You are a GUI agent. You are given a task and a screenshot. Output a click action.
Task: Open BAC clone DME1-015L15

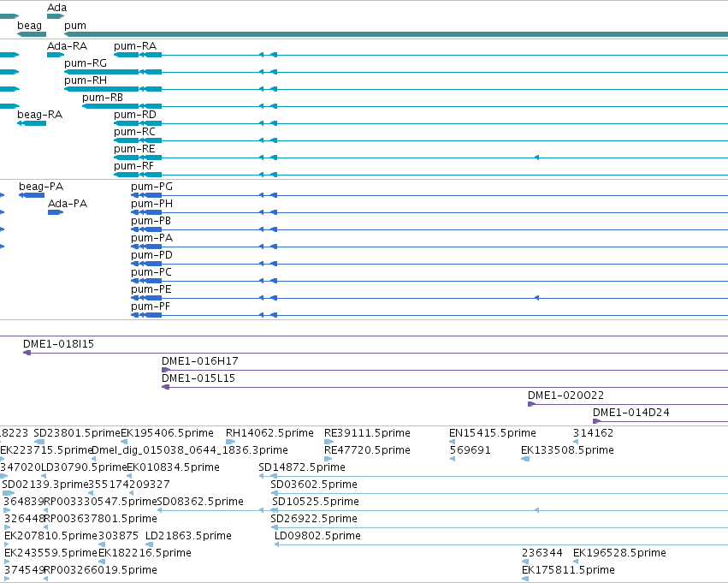[198, 378]
